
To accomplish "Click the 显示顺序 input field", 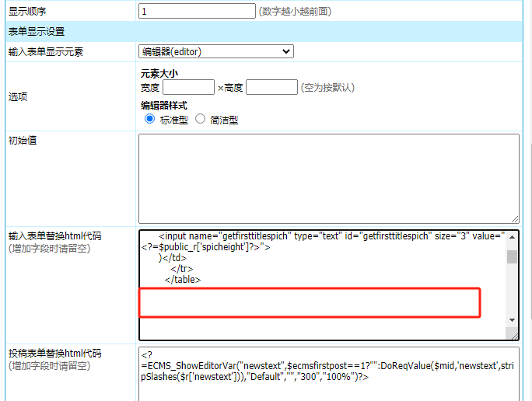I will coord(196,11).
